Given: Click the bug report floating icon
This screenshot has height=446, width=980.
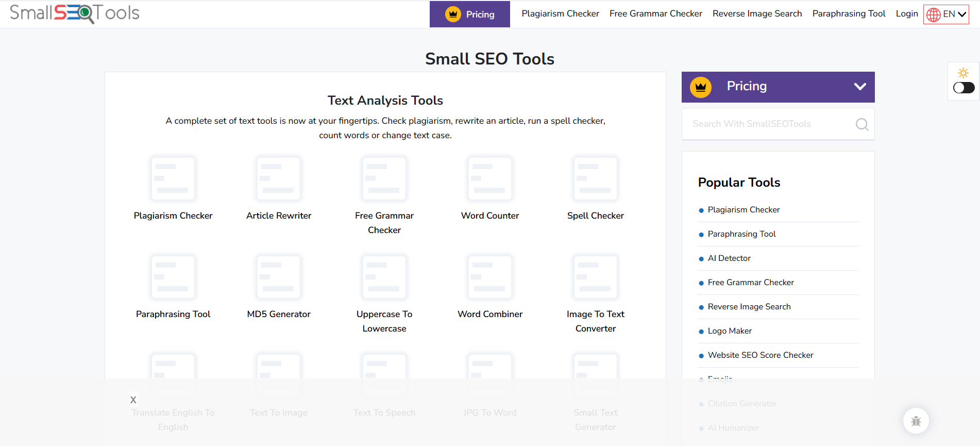Looking at the screenshot, I should (x=916, y=421).
